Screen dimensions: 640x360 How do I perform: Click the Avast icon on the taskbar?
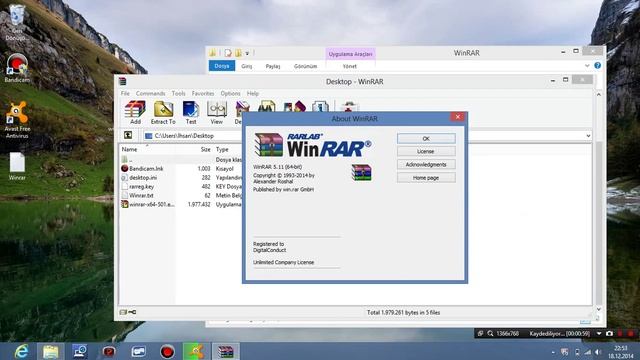[196, 351]
